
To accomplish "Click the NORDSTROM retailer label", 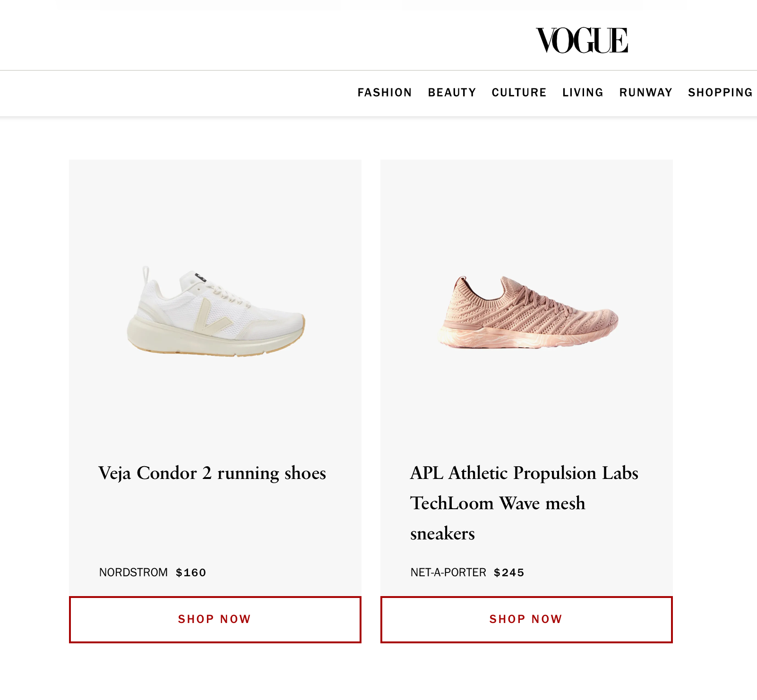I will (134, 572).
